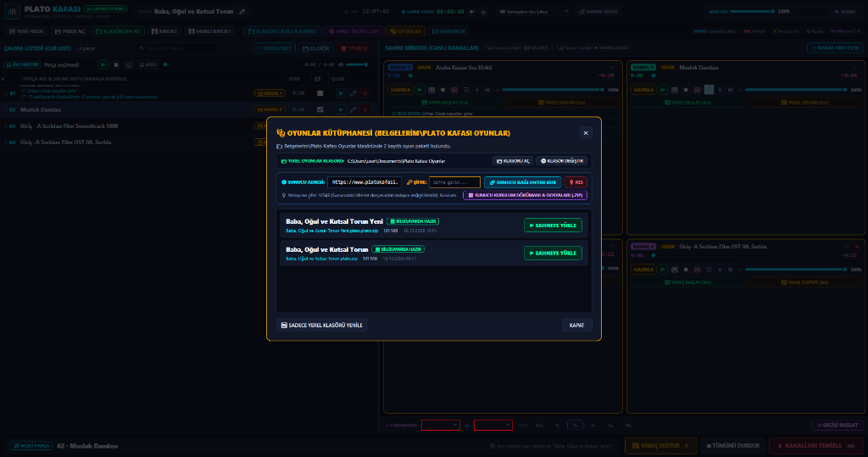Close the Oyunlar Kütüphanesi dialog with X
Viewport: 868px width, 457px height.
[x=586, y=133]
